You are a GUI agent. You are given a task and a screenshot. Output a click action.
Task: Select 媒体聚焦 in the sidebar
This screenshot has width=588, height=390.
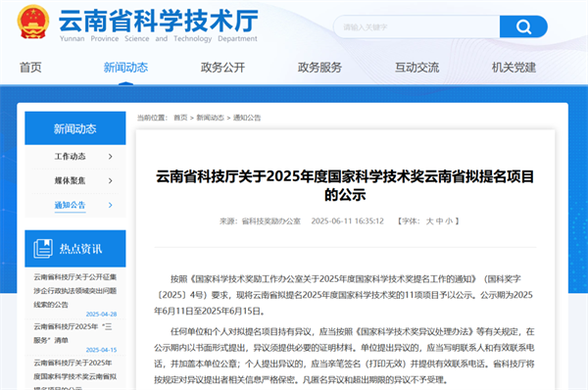pyautogui.click(x=70, y=180)
